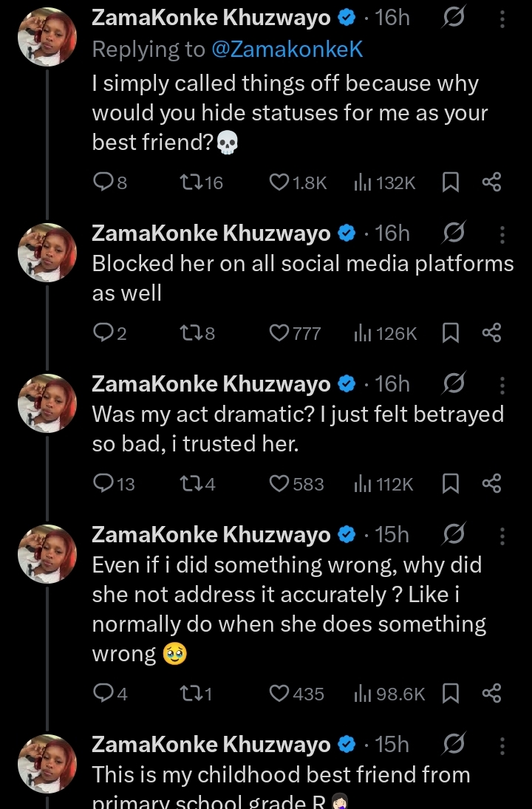Open the @ZamakonkeK mention link
This screenshot has width=532, height=809.
pyautogui.click(x=287, y=50)
